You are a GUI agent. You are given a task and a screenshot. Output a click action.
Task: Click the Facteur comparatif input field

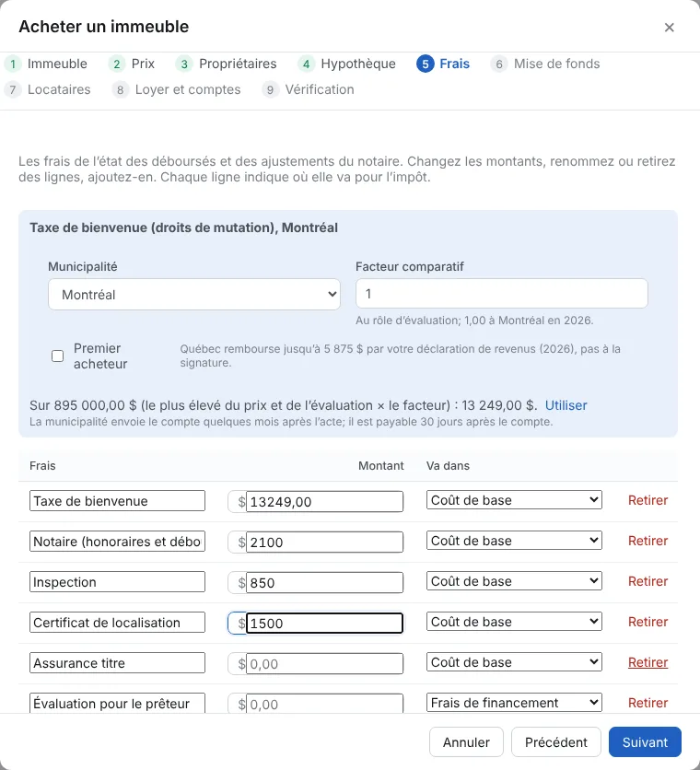[x=502, y=294]
